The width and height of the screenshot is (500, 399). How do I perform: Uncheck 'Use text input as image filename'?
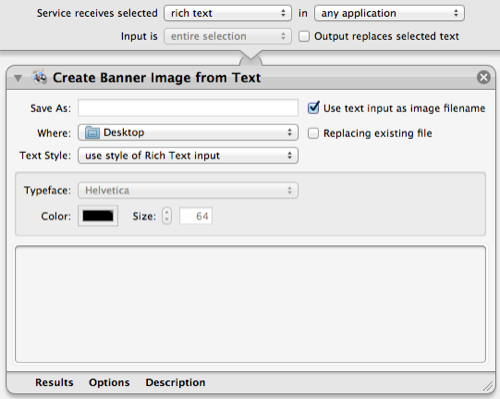pyautogui.click(x=313, y=108)
